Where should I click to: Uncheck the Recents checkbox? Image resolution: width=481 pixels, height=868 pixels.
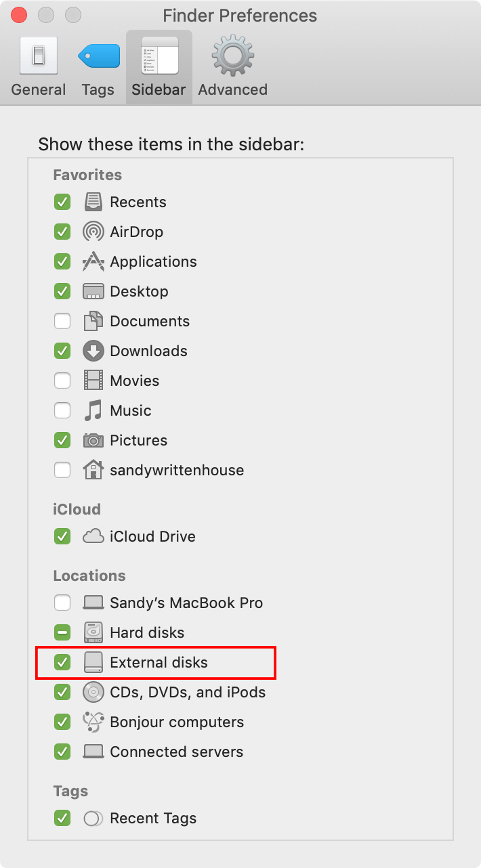(x=62, y=202)
